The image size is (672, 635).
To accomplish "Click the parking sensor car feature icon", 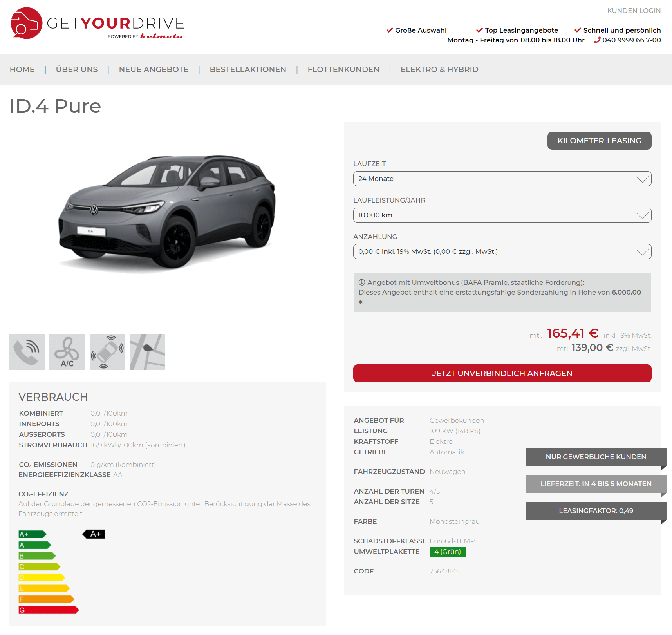I will (x=107, y=352).
